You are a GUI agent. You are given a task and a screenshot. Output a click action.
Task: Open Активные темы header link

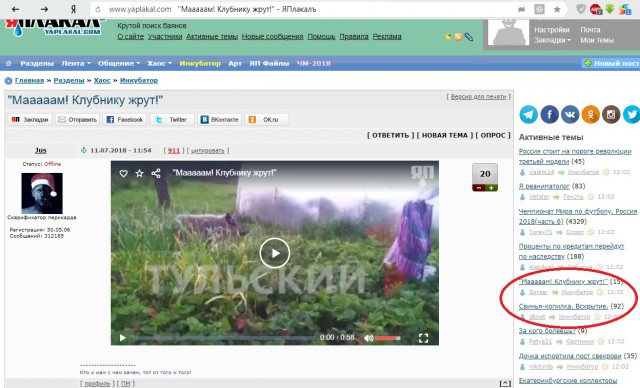(212, 36)
